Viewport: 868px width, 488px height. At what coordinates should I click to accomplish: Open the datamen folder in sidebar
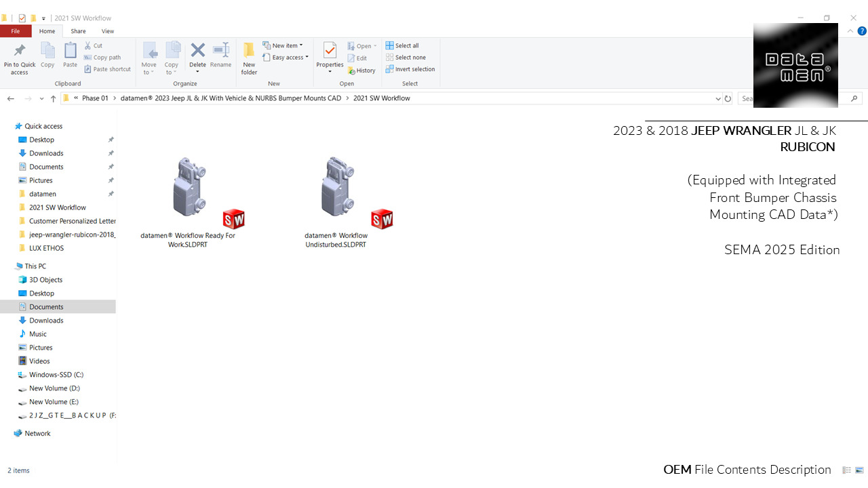(43, 194)
